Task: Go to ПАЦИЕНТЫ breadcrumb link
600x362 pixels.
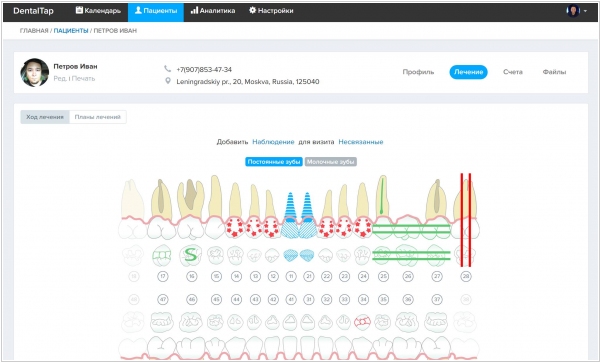Action: click(71, 31)
